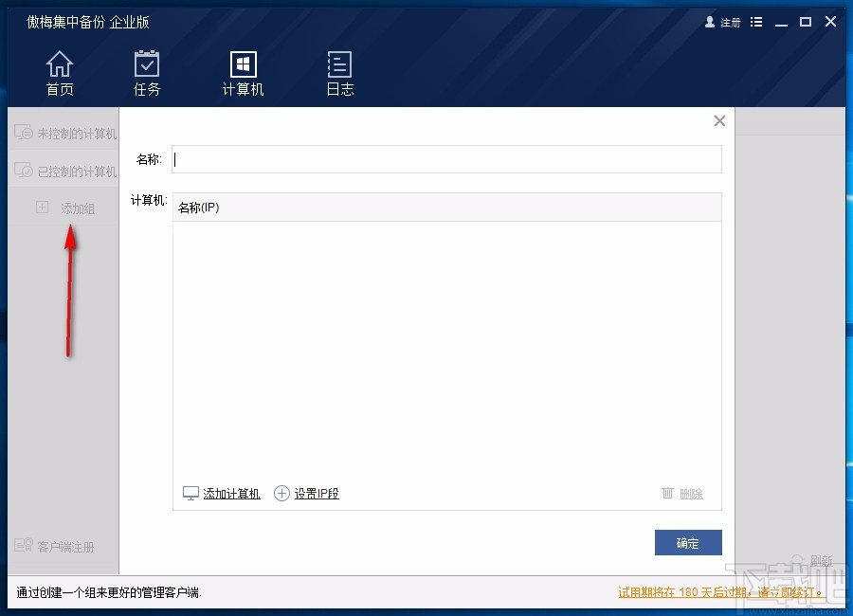Image resolution: width=853 pixels, height=616 pixels.
Task: Close the add group dialog
Action: [x=718, y=120]
